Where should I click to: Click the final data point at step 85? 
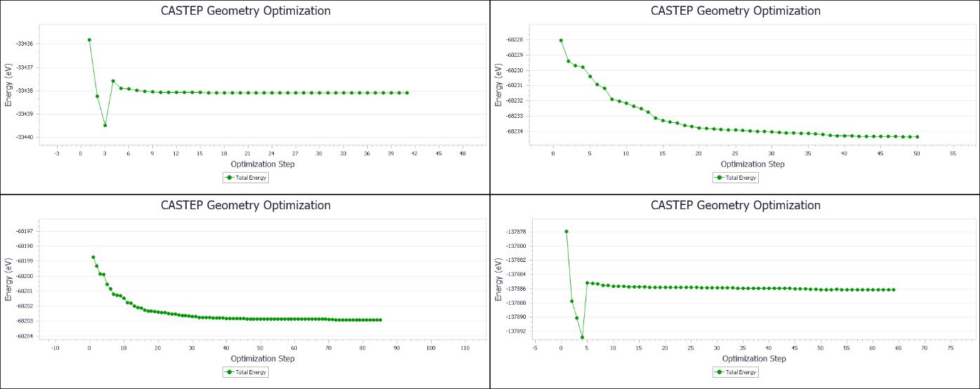click(380, 320)
